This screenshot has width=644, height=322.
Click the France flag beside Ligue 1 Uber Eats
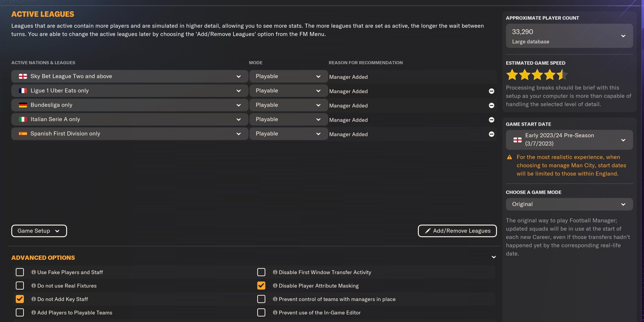click(x=23, y=91)
